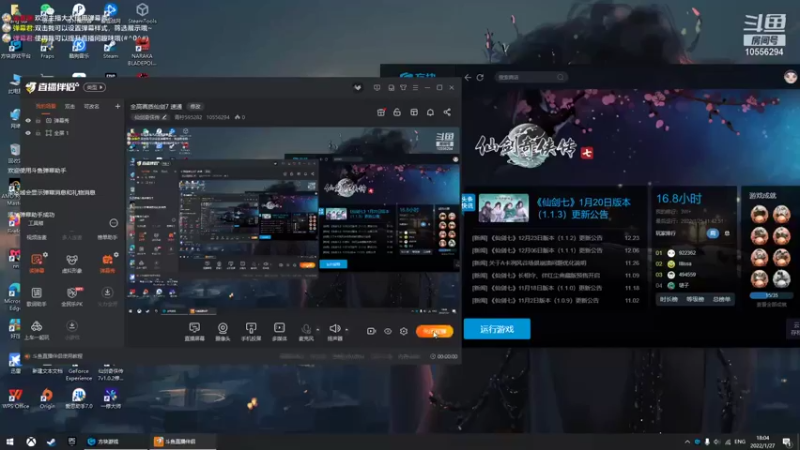Open Steam from the taskbar

51,442
